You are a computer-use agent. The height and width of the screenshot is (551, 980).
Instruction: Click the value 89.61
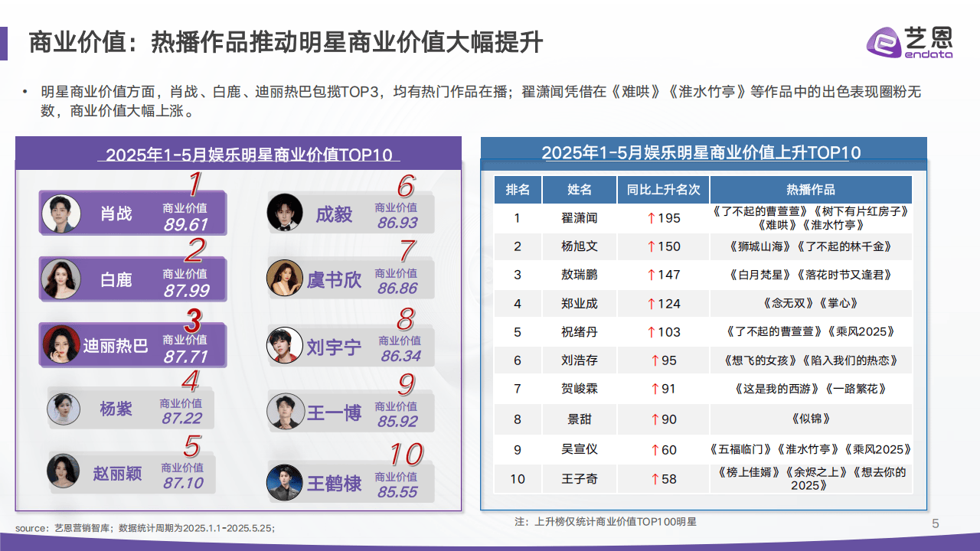tap(185, 224)
